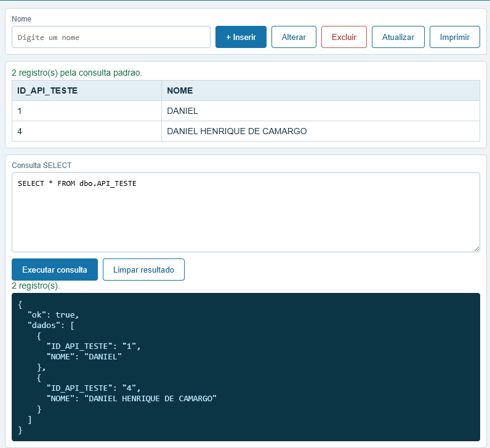Click the 'Nome' field label
The width and height of the screenshot is (490, 448).
(x=22, y=19)
